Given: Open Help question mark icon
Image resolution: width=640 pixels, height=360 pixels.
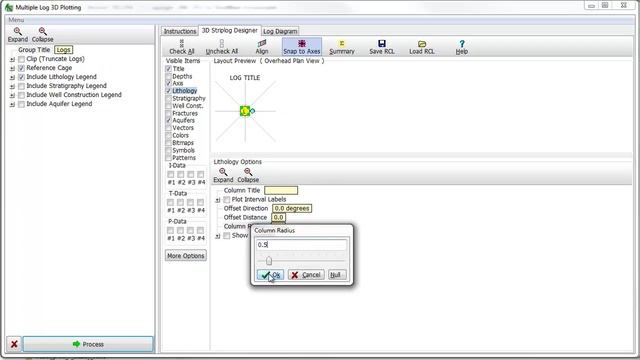Looking at the screenshot, I should point(462,43).
